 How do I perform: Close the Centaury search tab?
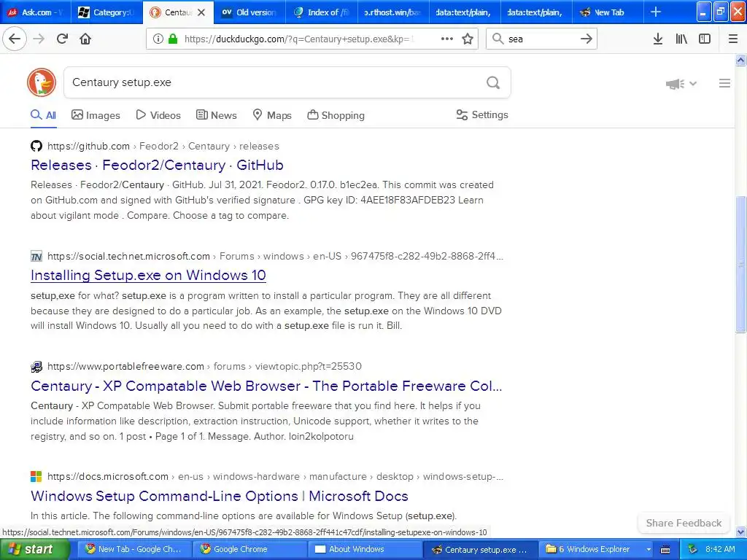pyautogui.click(x=201, y=12)
